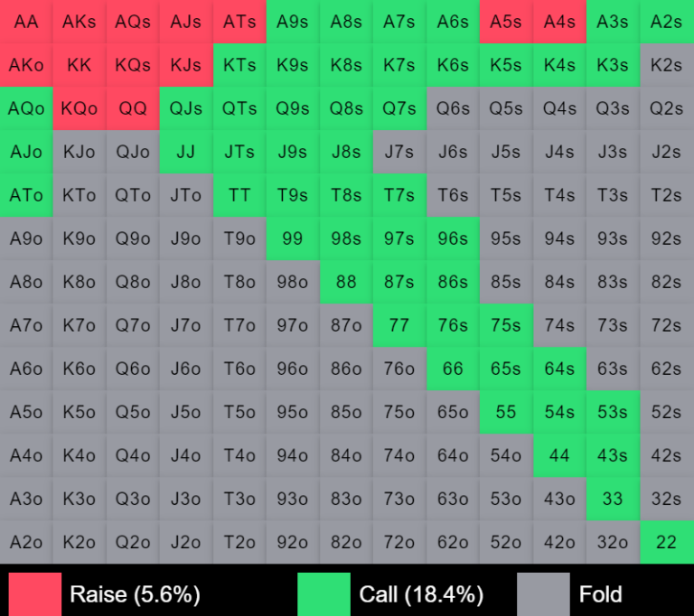Screen dimensions: 694x616
Task: Click the Raise (5.6%) legend label
Action: click(x=135, y=594)
